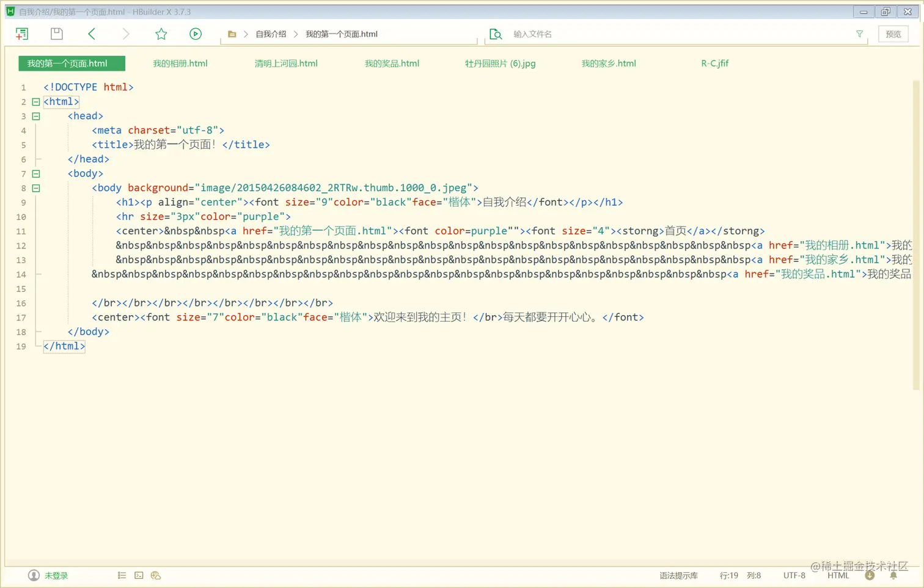The width and height of the screenshot is (924, 588).
Task: Close the HBuilder X window
Action: point(908,12)
